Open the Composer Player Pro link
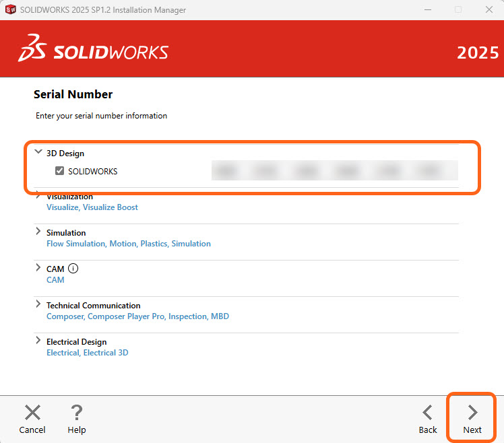Viewport: 504px width, 443px height. coord(126,316)
